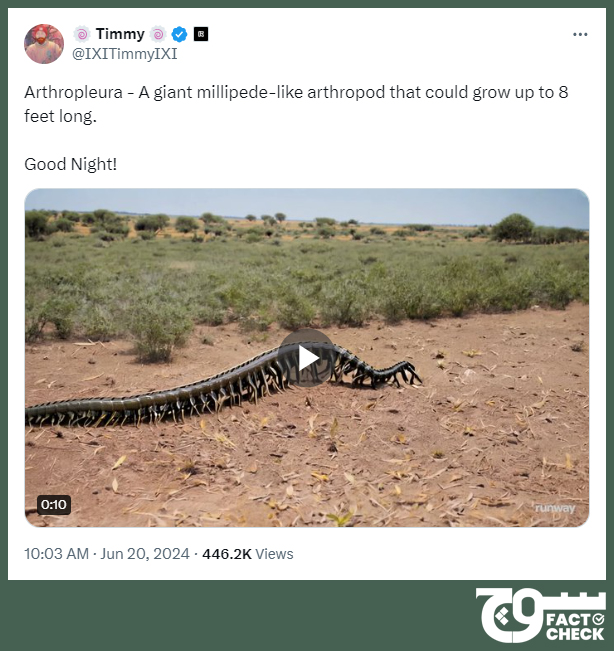Click the runway watermark on the video
The width and height of the screenshot is (614, 651).
[555, 508]
